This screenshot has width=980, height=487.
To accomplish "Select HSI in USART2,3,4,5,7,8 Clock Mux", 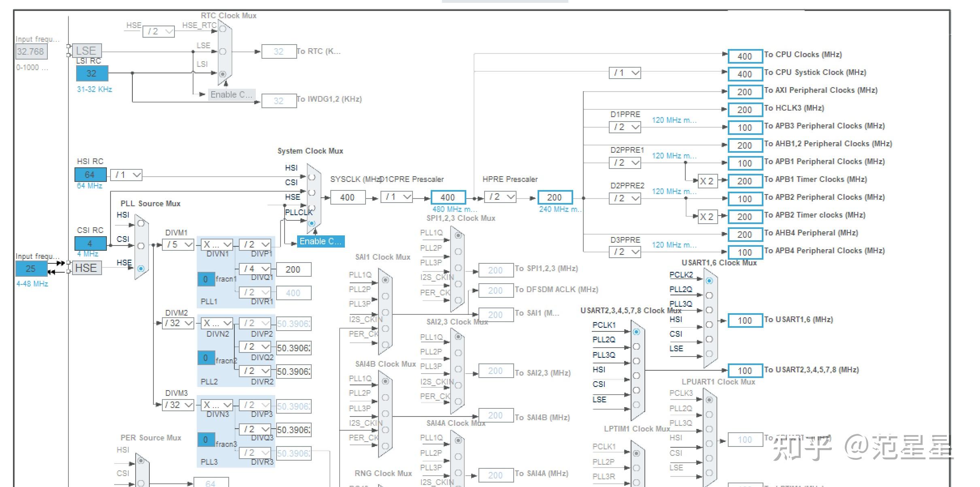I will (x=636, y=376).
